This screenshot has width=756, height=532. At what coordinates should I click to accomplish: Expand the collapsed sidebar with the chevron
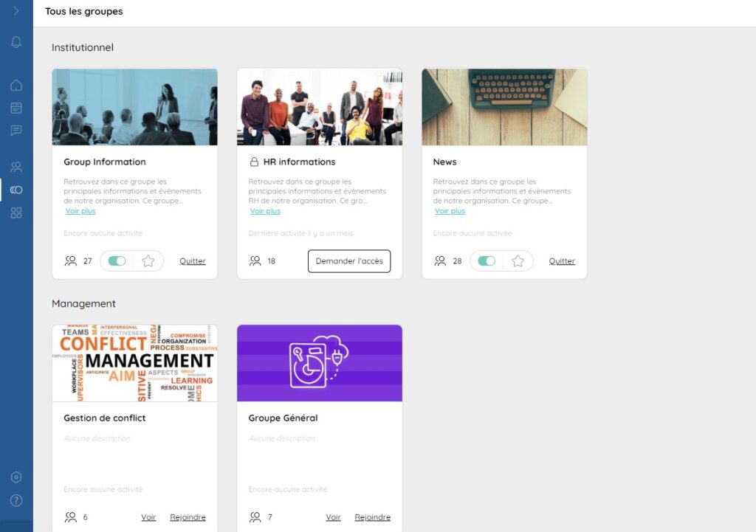[16, 11]
